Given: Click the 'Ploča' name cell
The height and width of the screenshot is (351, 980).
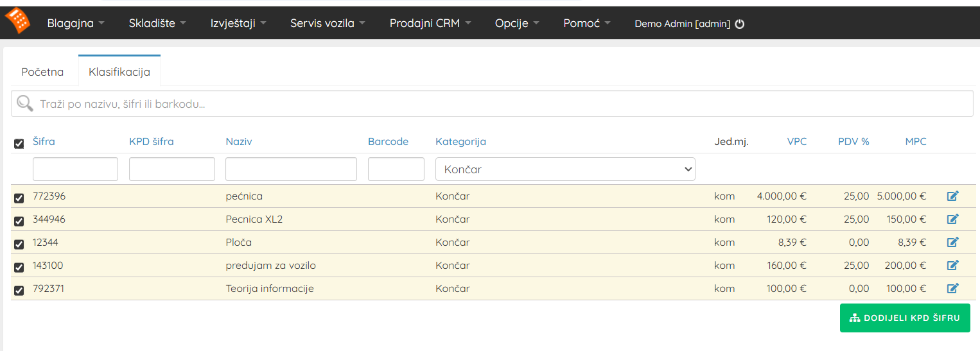Looking at the screenshot, I should tap(238, 243).
